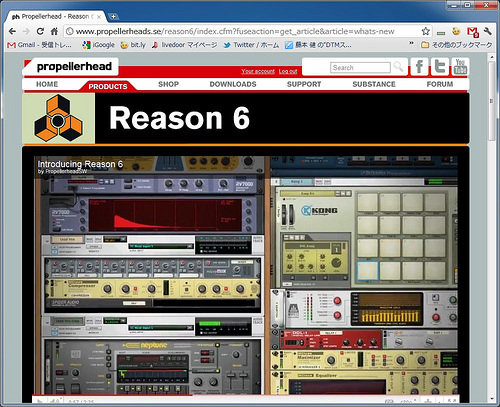Open the DOWNLOADS menu item
500x407 pixels.
(x=233, y=84)
